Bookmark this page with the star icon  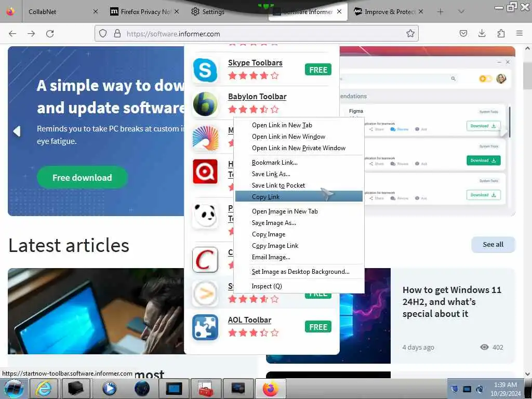[410, 33]
